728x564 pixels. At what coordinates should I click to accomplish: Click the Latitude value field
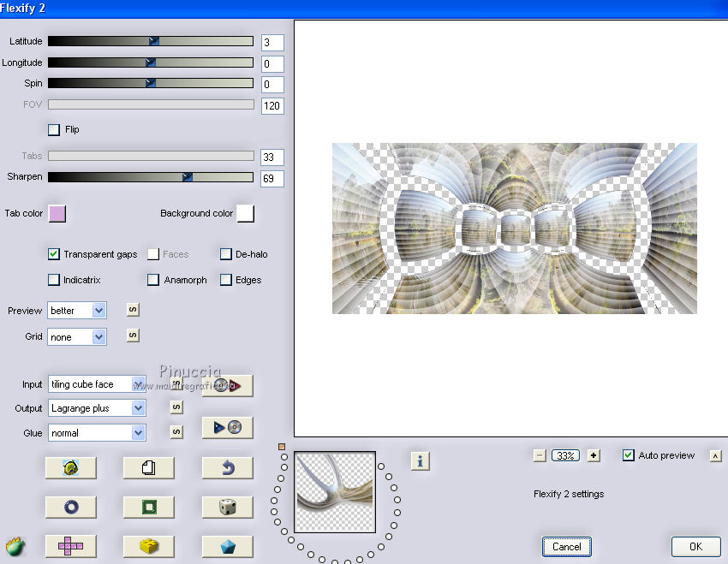pyautogui.click(x=272, y=43)
